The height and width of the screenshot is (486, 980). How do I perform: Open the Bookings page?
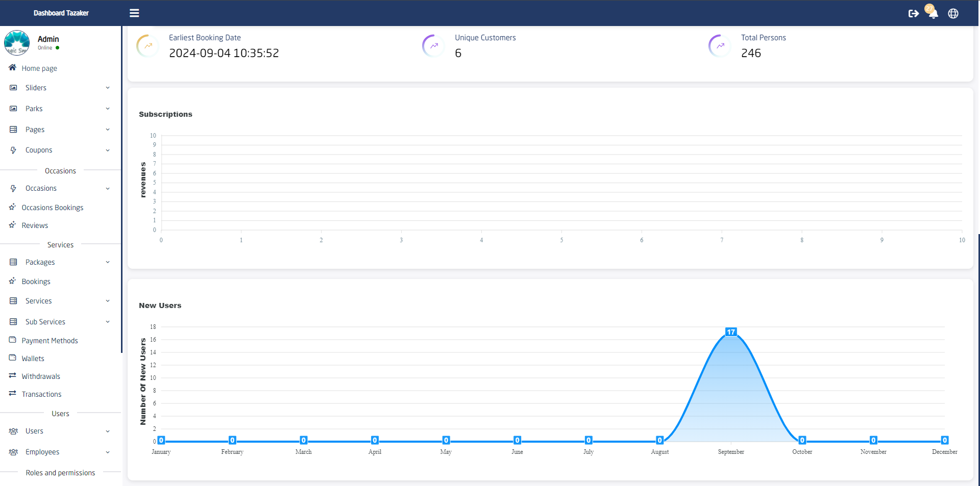click(x=36, y=282)
